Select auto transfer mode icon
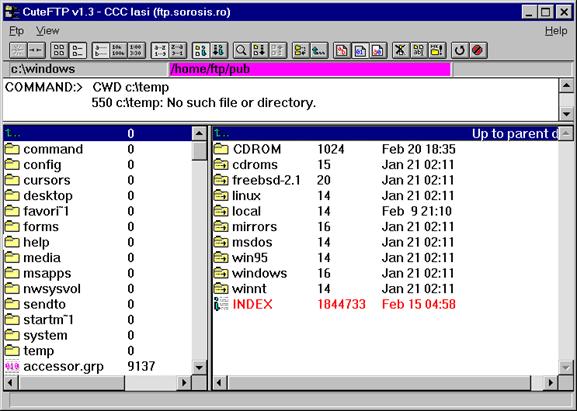Image resolution: width=577 pixels, height=411 pixels. pos(378,50)
